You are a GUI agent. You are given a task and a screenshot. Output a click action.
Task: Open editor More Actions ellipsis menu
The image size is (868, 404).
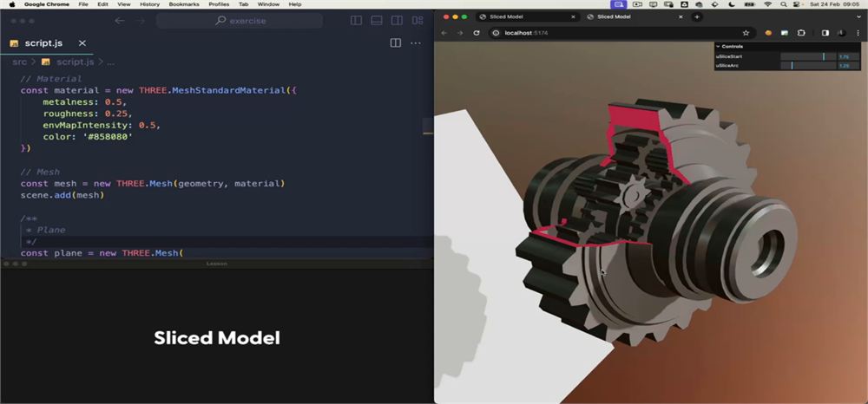click(415, 43)
